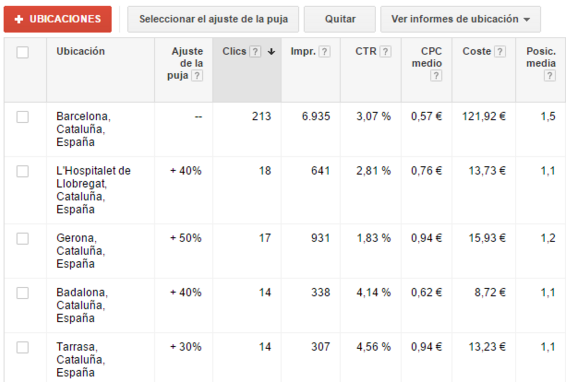Edit the +40% bid adjustment for L'Hospitalet
The height and width of the screenshot is (388, 566).
(186, 170)
